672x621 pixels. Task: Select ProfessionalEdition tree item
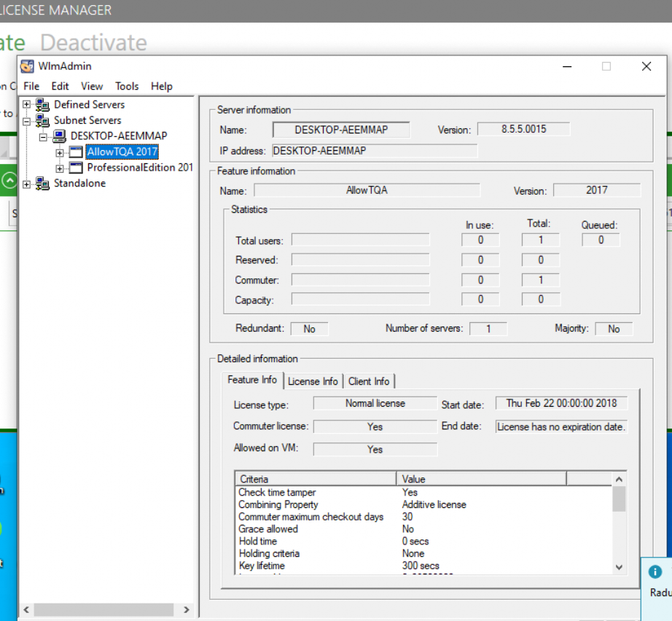click(140, 168)
